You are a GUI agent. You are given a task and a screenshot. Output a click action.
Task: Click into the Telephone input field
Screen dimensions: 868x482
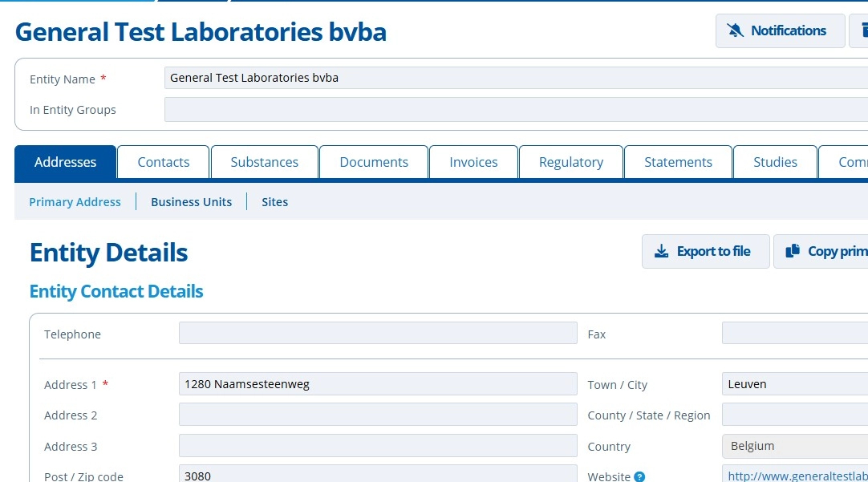(x=377, y=334)
